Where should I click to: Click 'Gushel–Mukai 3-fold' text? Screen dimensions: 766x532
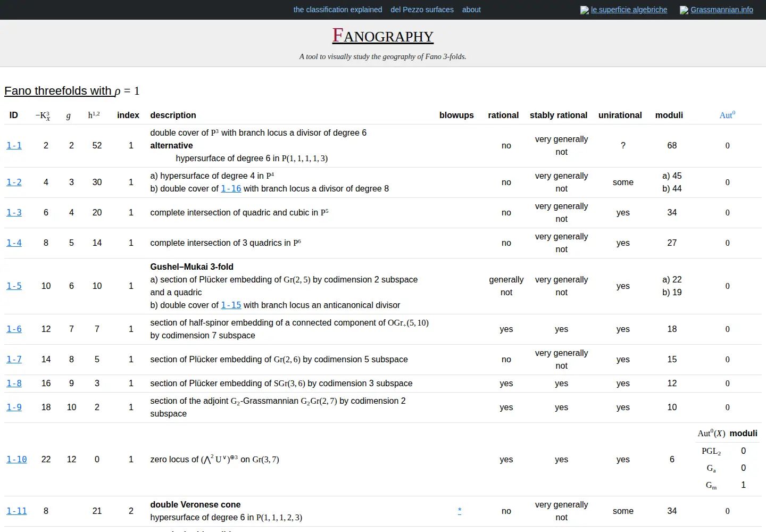click(x=191, y=267)
